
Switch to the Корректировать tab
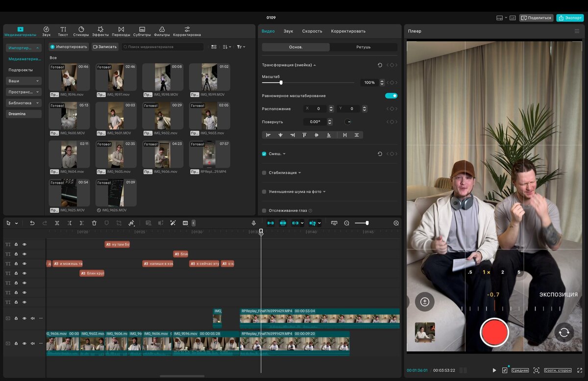(x=348, y=31)
